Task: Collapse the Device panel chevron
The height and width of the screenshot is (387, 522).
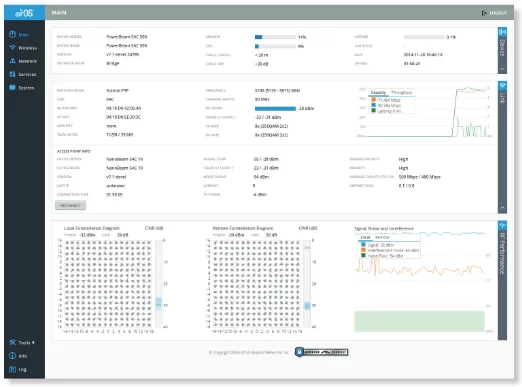Action: pos(502,69)
